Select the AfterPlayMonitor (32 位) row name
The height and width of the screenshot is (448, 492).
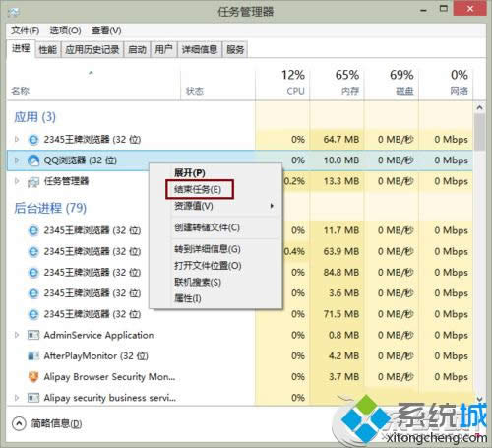coord(95,355)
